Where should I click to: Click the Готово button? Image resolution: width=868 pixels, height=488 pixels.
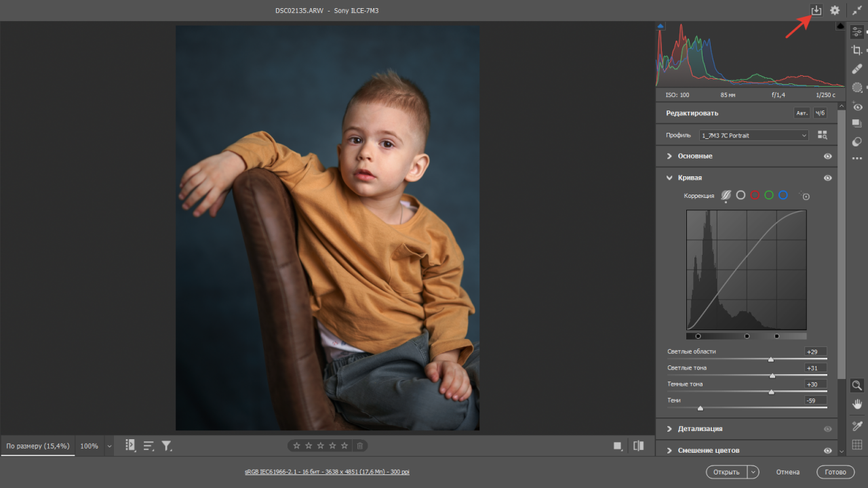point(835,472)
